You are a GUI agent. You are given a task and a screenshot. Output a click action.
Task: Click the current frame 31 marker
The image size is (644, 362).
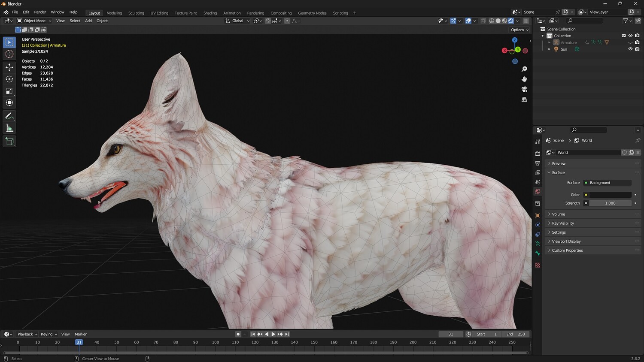tap(79, 342)
